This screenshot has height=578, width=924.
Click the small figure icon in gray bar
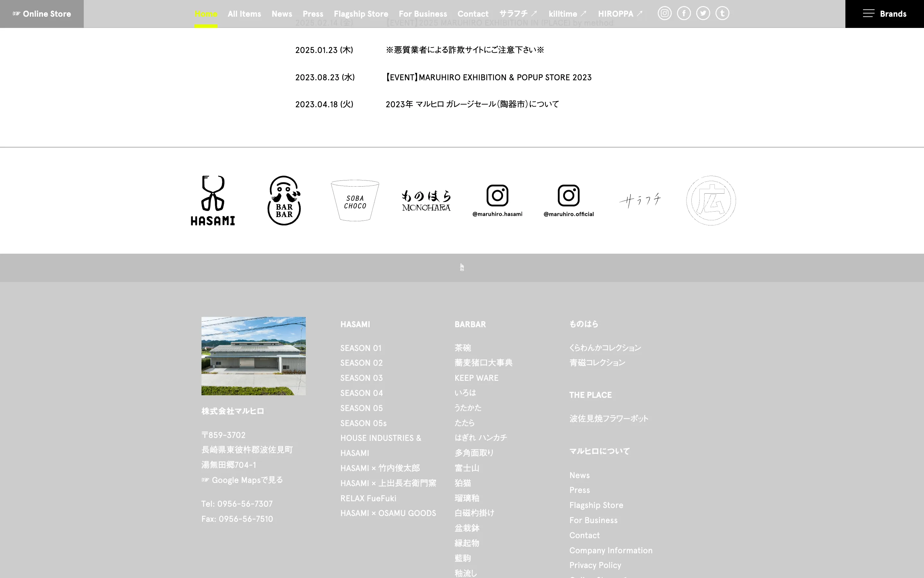click(462, 267)
